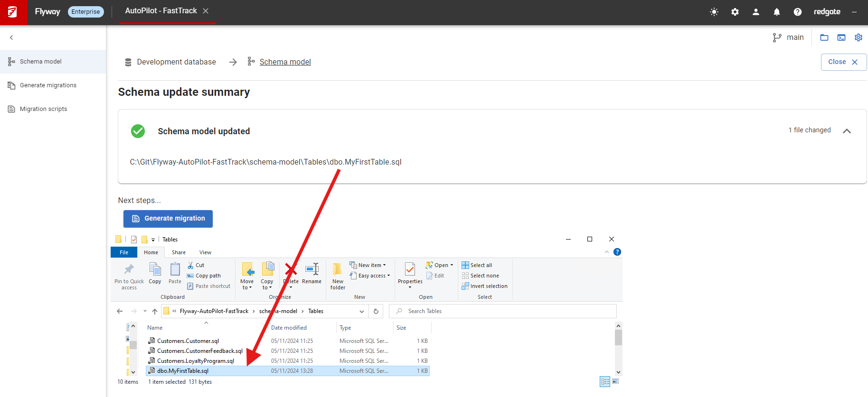Collapse the left sidebar with back chevron
This screenshot has width=868, height=397.
11,37
